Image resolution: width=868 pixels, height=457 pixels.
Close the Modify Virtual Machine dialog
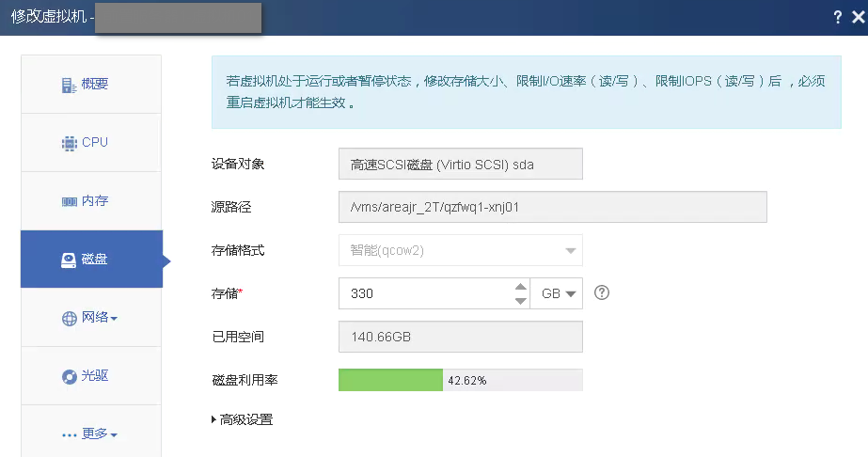tap(857, 18)
